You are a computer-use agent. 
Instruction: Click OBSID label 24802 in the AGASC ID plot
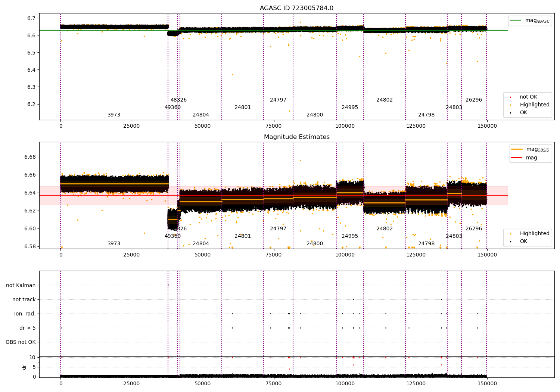coord(385,100)
